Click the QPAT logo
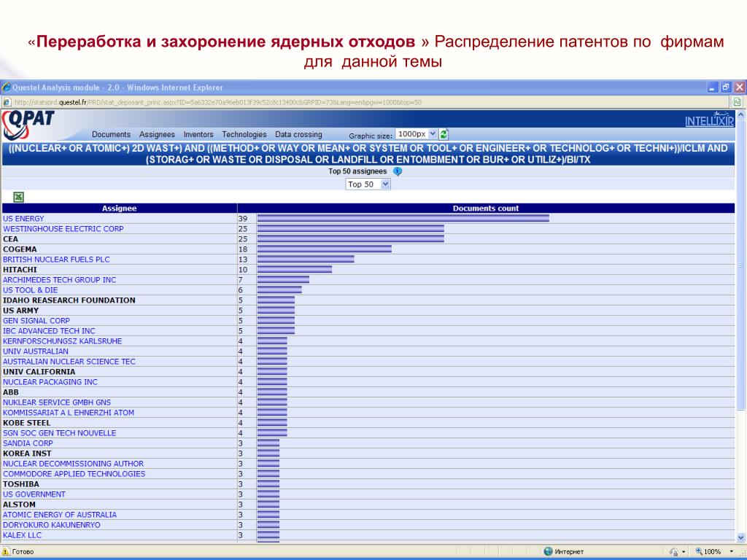 tap(28, 125)
